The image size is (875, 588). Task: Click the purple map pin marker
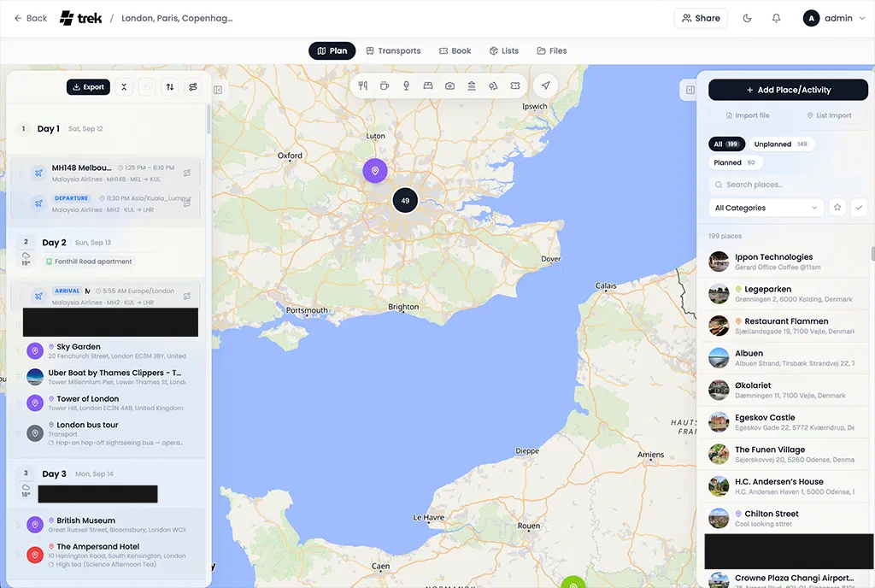point(375,171)
